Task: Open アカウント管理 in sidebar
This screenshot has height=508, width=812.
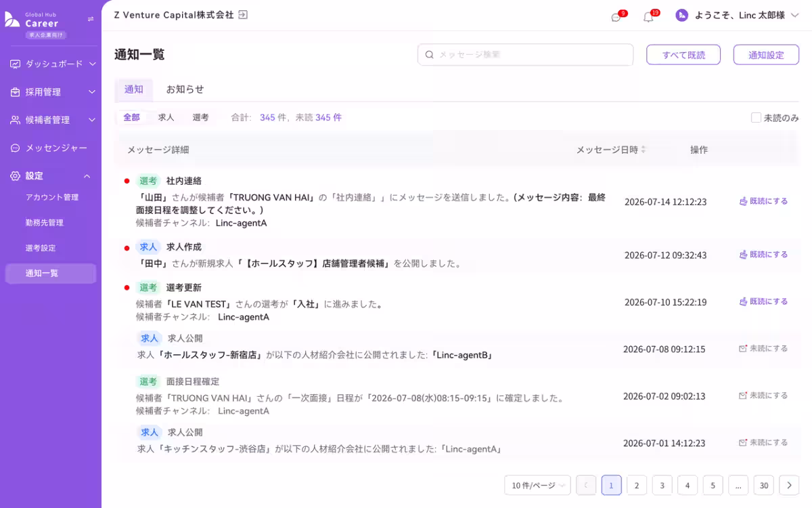Action: [x=52, y=197]
